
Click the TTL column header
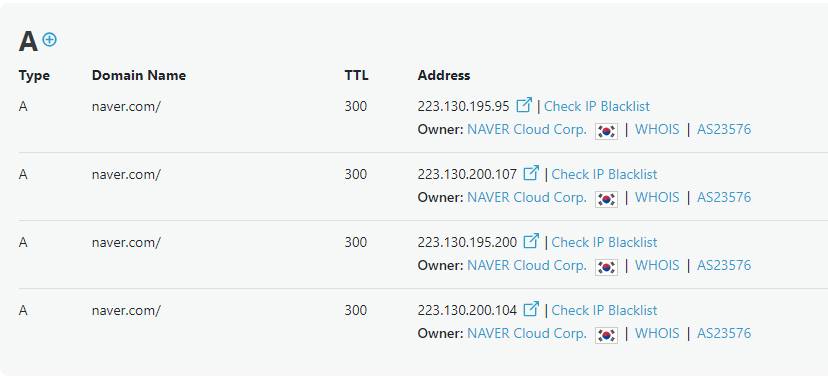click(356, 75)
